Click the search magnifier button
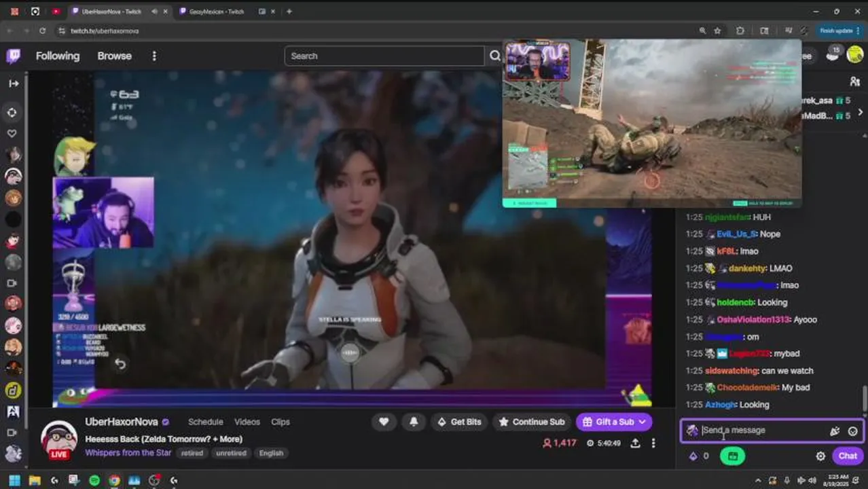This screenshot has height=489, width=868. coord(495,56)
